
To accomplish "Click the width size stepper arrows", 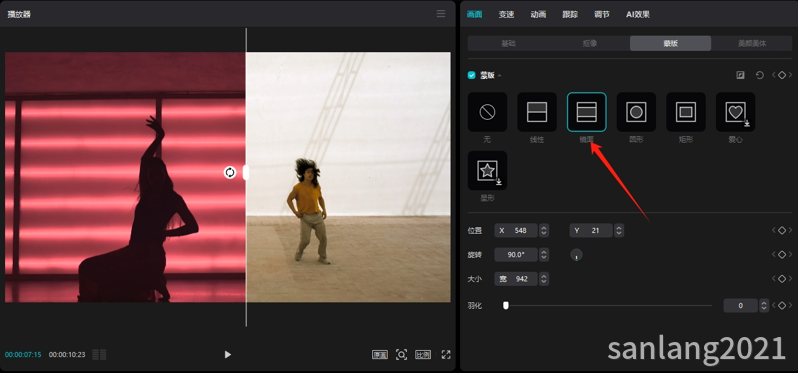I will point(544,279).
